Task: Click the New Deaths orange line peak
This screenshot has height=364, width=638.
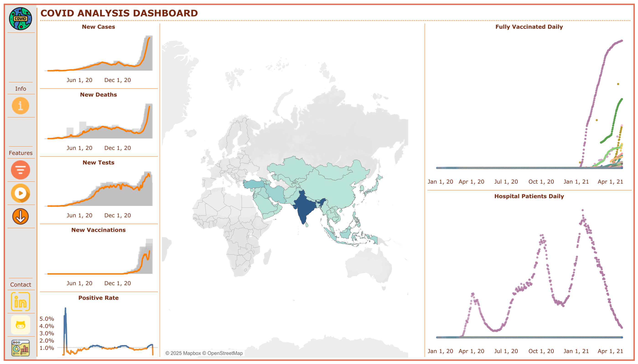Action: click(x=149, y=107)
